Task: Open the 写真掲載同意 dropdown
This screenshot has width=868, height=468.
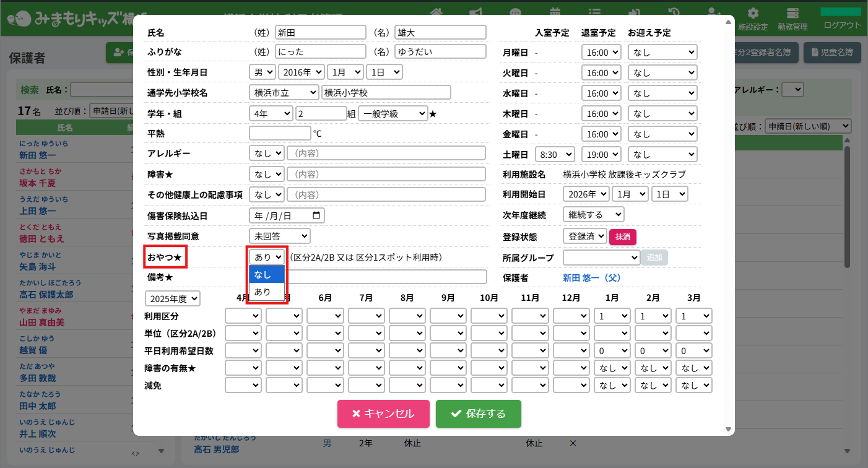Action: (279, 236)
